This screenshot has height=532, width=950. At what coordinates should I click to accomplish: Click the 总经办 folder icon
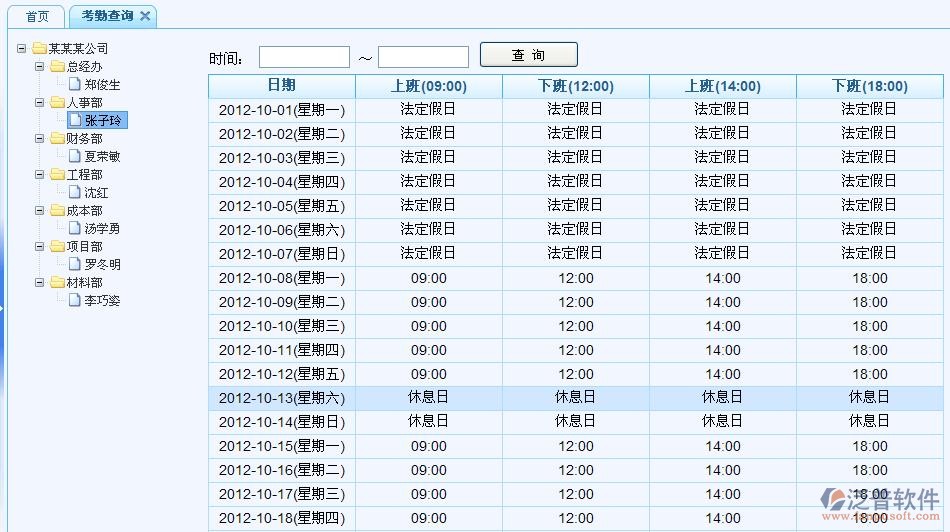tap(57, 67)
